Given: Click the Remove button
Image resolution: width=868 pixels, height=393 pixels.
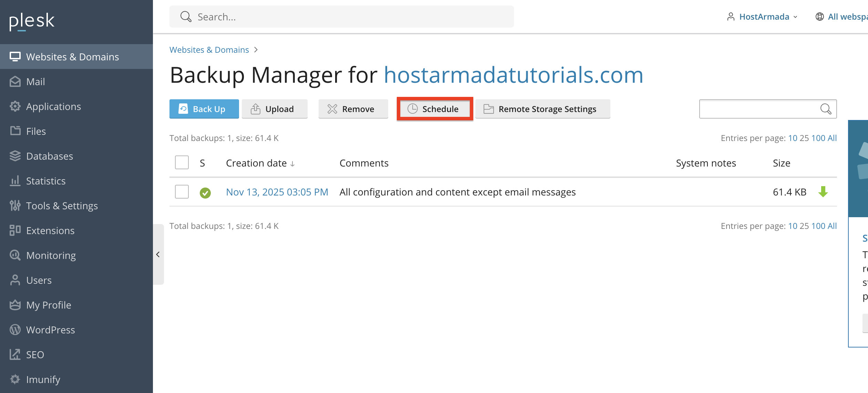Looking at the screenshot, I should pyautogui.click(x=353, y=109).
